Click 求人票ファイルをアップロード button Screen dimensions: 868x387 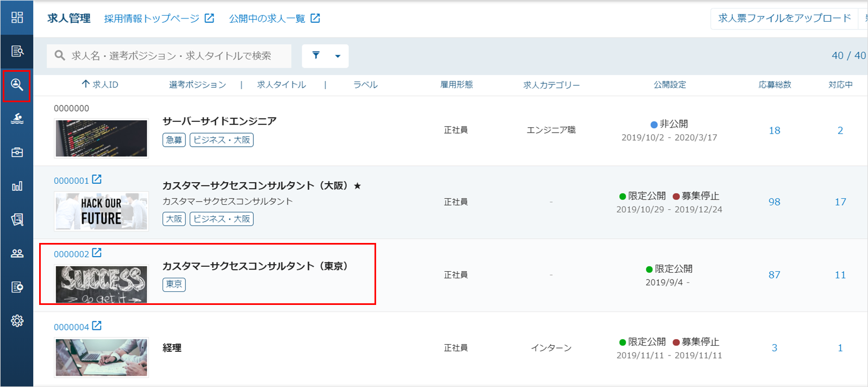(784, 18)
